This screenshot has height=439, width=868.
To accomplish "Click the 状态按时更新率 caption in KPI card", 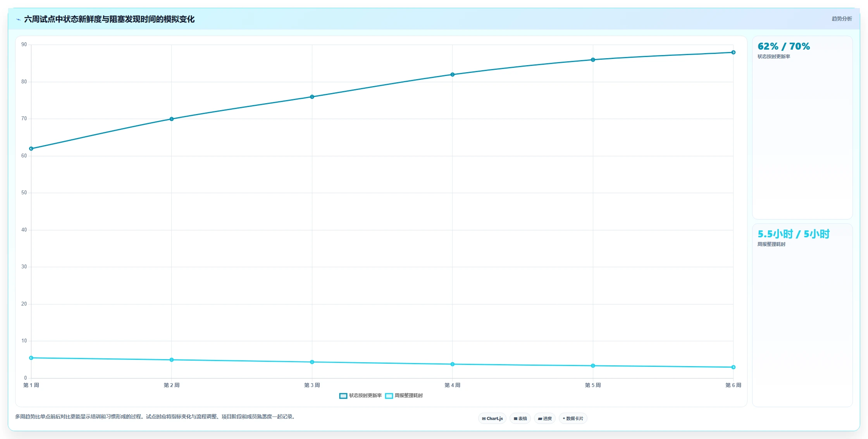I will (774, 57).
